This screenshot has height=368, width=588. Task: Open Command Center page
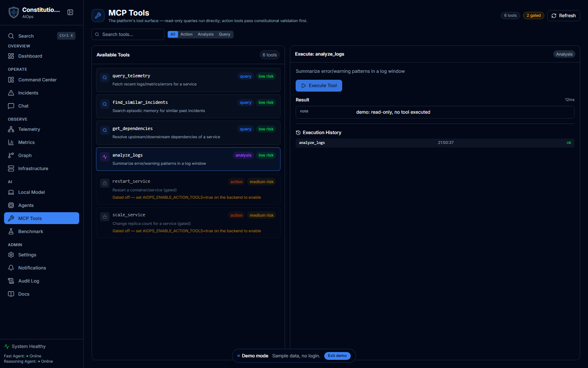42,80
